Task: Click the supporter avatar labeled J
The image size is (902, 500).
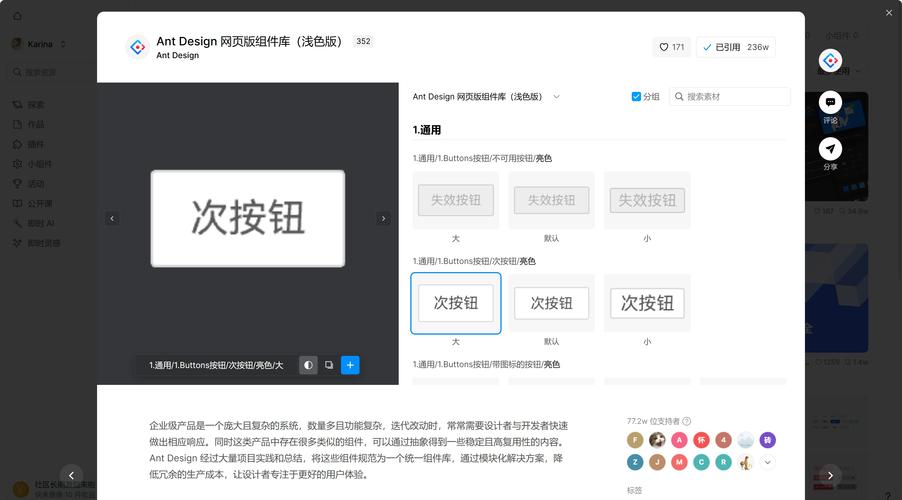Action: pyautogui.click(x=658, y=462)
